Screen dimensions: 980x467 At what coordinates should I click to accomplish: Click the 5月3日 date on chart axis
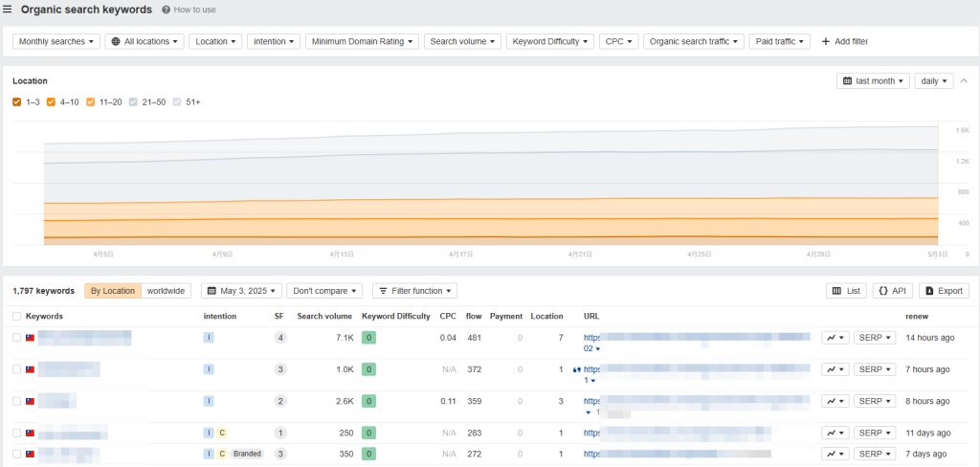pyautogui.click(x=939, y=255)
